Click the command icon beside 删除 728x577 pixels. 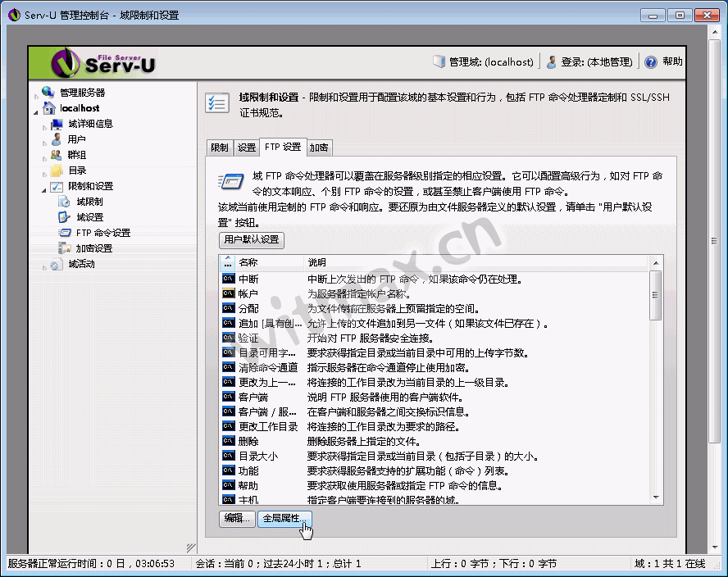(229, 441)
